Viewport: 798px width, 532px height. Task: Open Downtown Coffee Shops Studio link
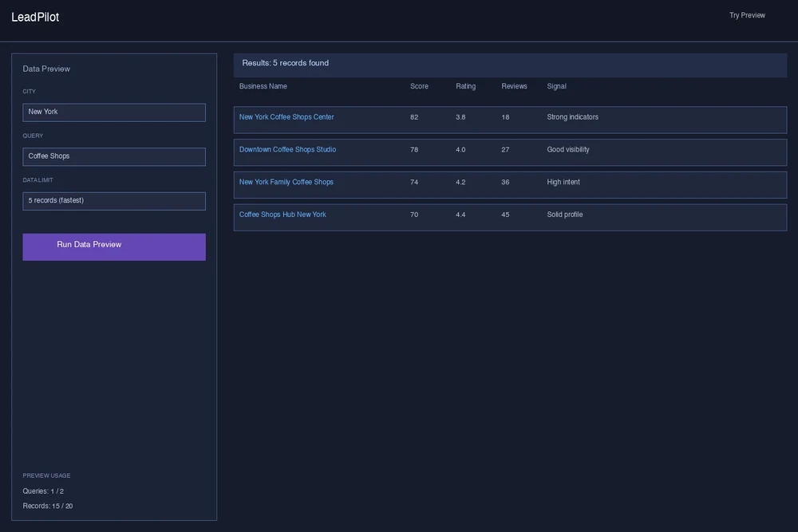(287, 149)
